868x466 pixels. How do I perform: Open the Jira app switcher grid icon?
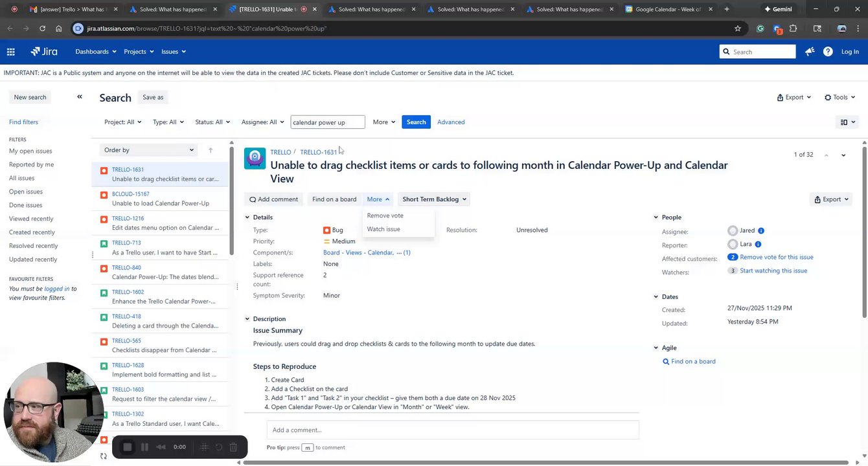click(x=11, y=52)
